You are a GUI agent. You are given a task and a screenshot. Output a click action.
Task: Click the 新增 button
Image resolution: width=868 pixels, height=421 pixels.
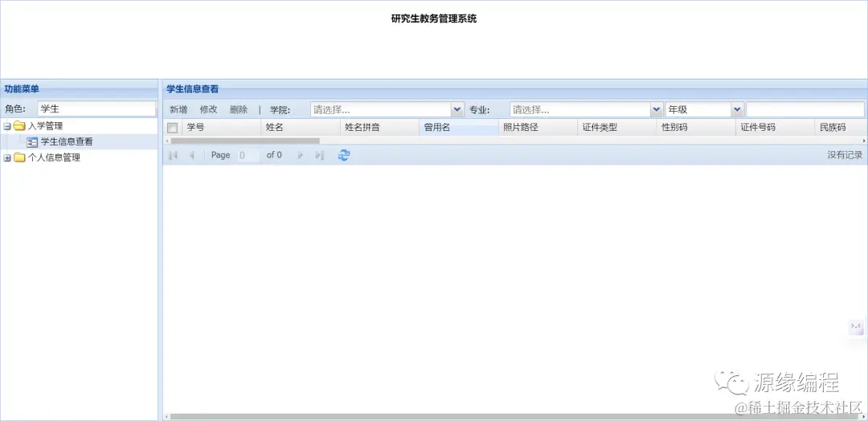pyautogui.click(x=178, y=109)
